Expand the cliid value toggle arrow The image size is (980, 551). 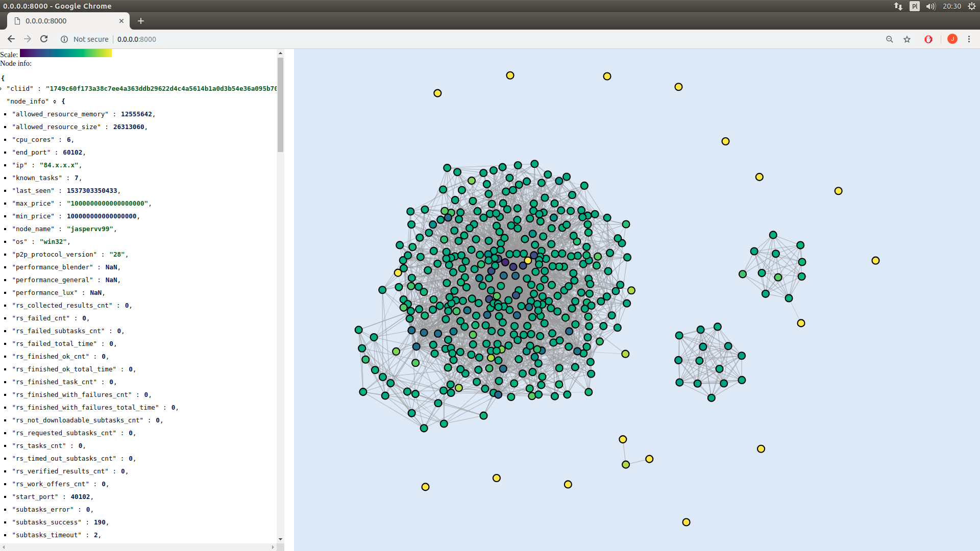(2, 89)
